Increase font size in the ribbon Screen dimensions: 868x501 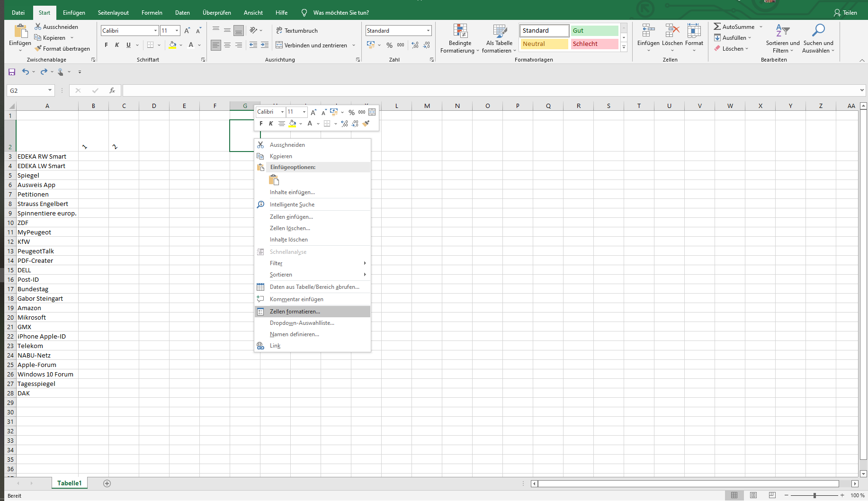click(x=187, y=31)
